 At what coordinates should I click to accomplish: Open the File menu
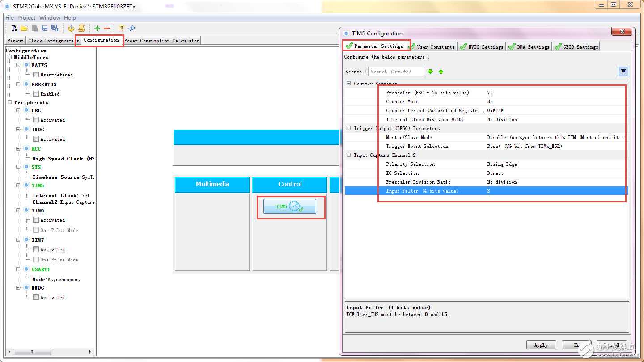point(9,18)
